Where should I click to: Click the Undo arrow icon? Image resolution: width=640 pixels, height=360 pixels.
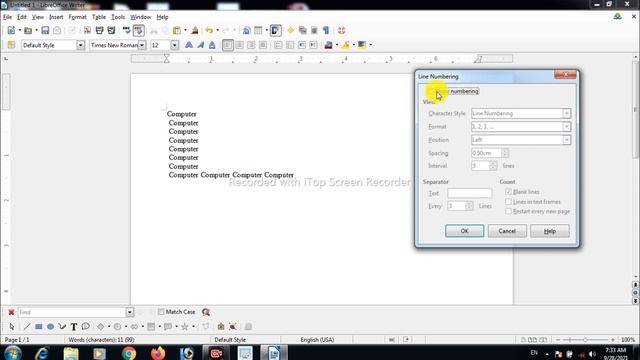(209, 31)
